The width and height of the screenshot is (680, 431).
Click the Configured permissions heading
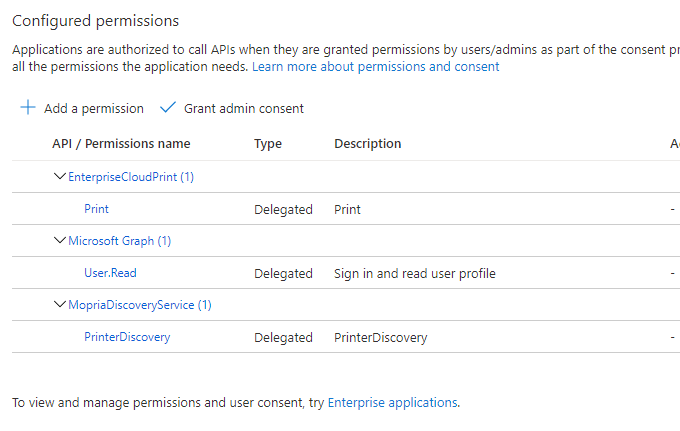click(95, 20)
